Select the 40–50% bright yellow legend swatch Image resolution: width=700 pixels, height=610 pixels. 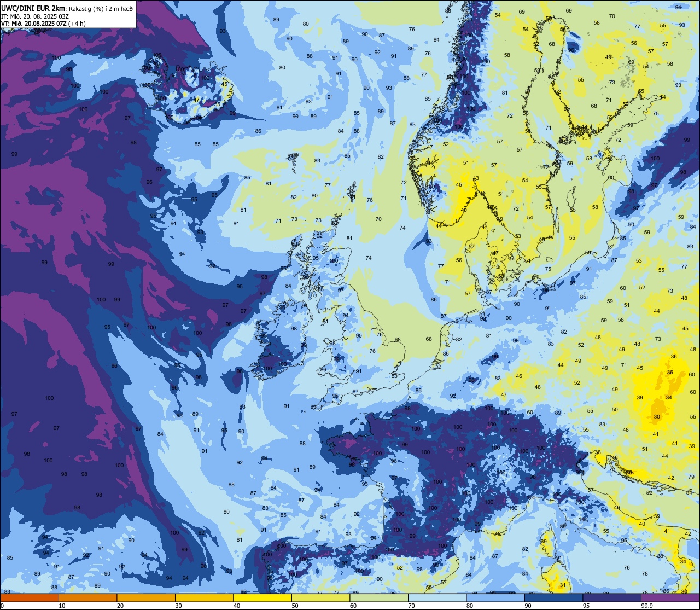pyautogui.click(x=262, y=597)
